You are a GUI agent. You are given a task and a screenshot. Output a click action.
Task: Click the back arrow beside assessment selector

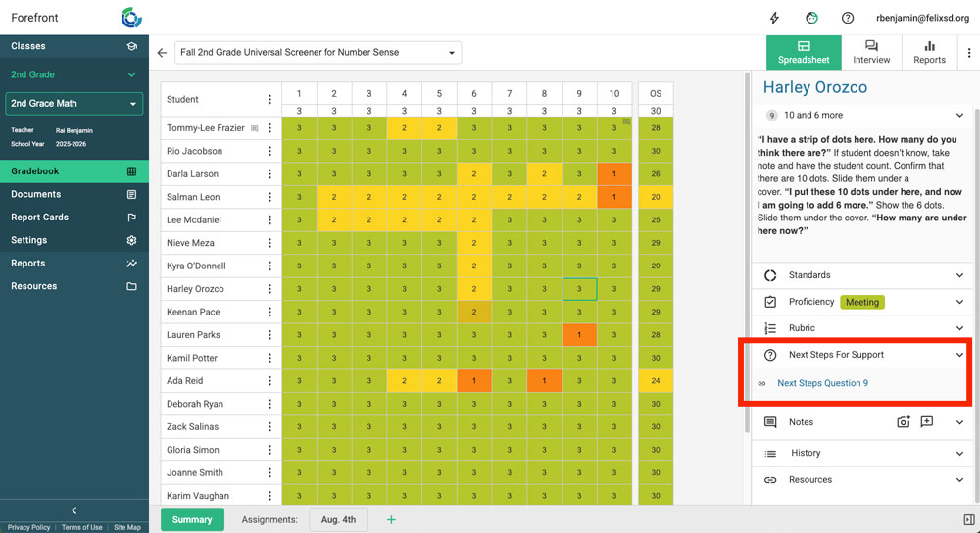[x=162, y=53]
